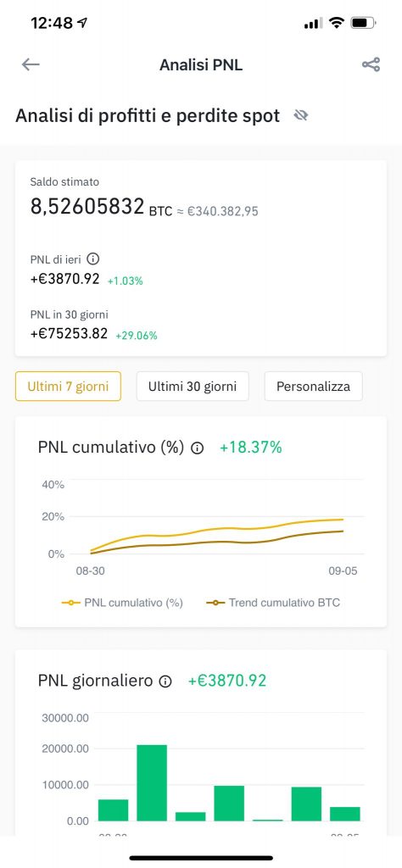Select the Ultimi 7 giorni tab

[x=68, y=387]
